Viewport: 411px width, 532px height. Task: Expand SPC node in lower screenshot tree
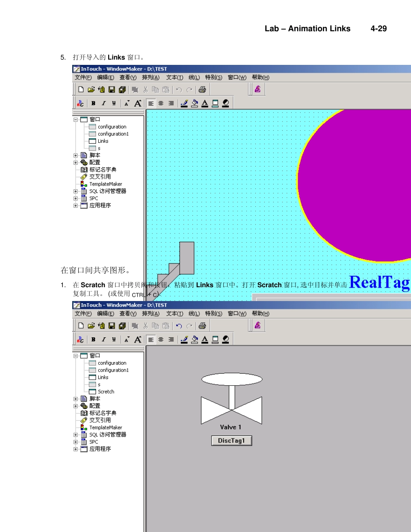tap(76, 442)
